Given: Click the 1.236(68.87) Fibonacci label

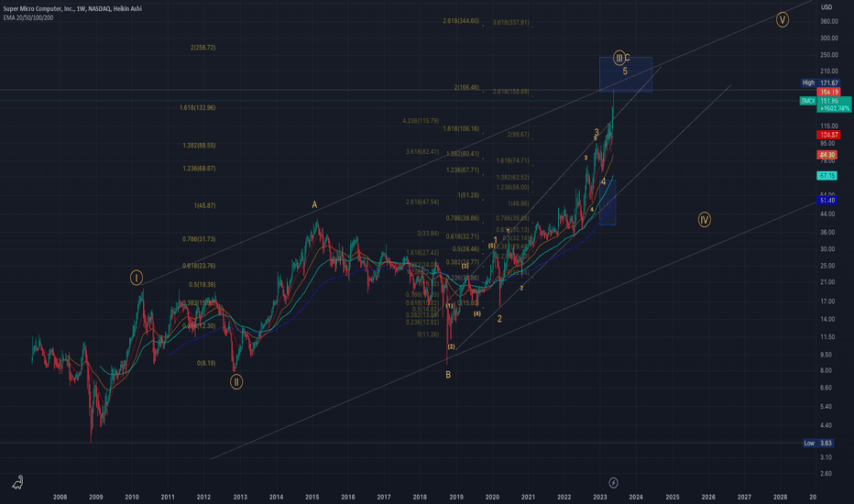Looking at the screenshot, I should [x=200, y=169].
